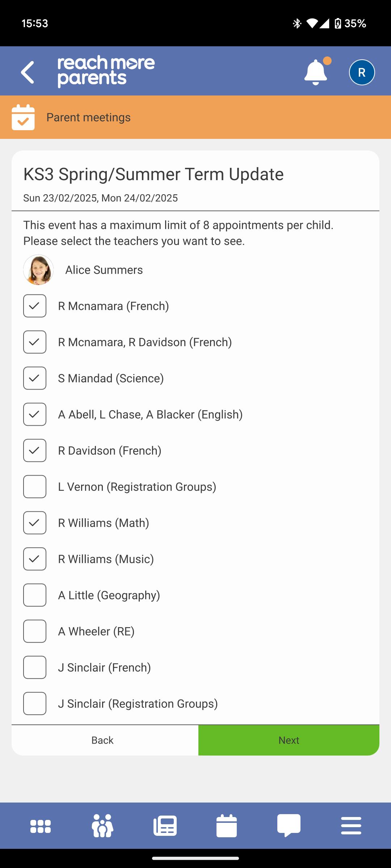Tap the Parent meetings calendar icon
The height and width of the screenshot is (868, 391).
coord(23,117)
